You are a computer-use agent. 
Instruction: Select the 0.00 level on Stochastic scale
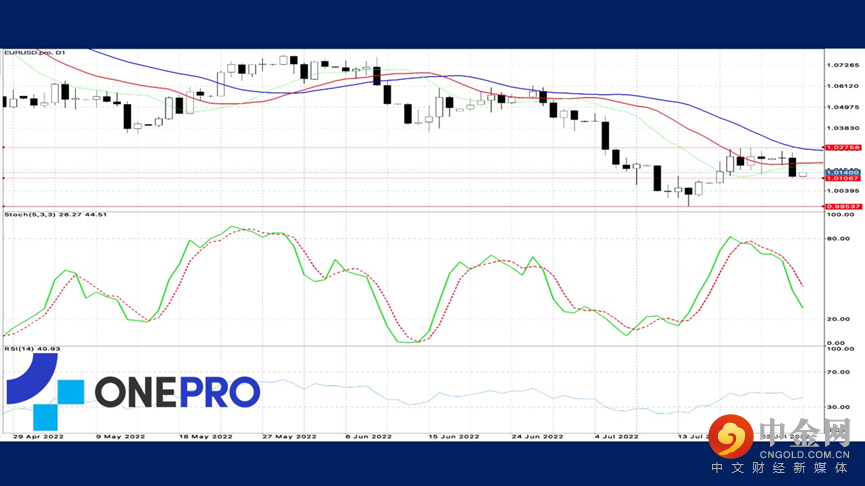tap(836, 343)
